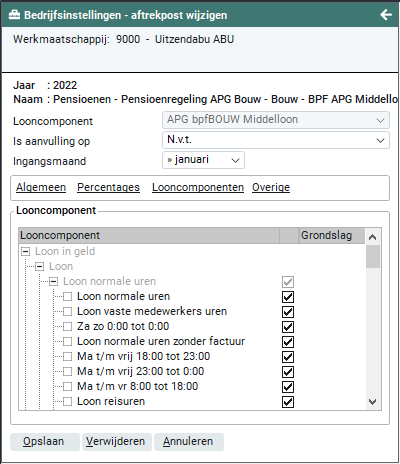
Task: Open the APG bpfBOUW Middelloon dropdown
Action: [276, 120]
